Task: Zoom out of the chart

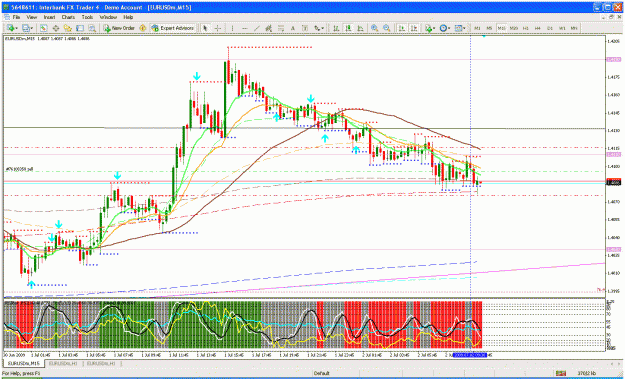Action: tap(386, 28)
